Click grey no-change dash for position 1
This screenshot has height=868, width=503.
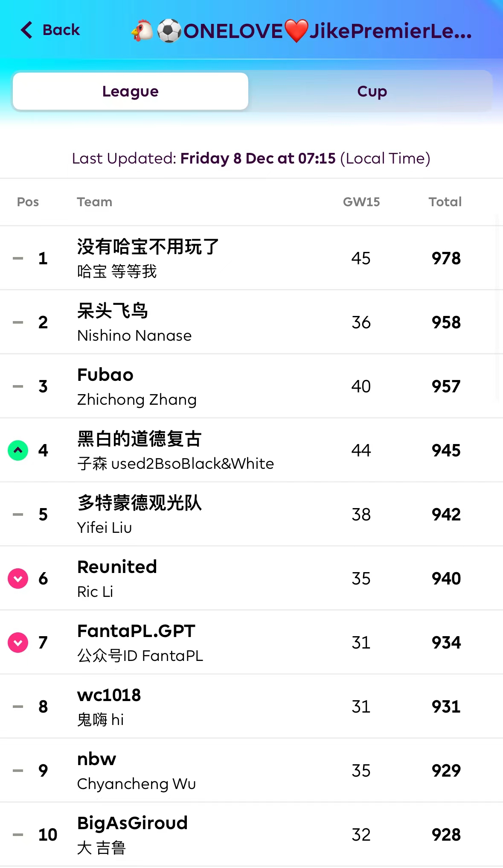(x=18, y=258)
